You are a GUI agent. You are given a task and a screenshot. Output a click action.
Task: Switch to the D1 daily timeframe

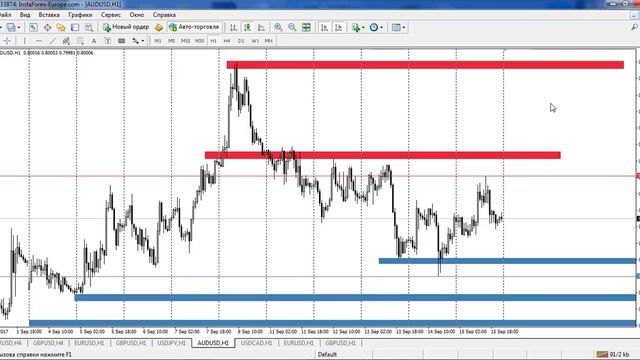(241, 41)
